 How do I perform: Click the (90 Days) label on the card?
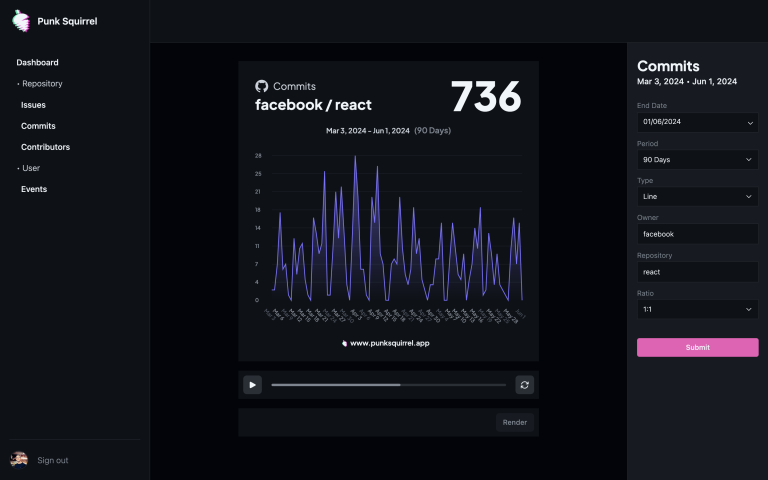click(x=432, y=130)
